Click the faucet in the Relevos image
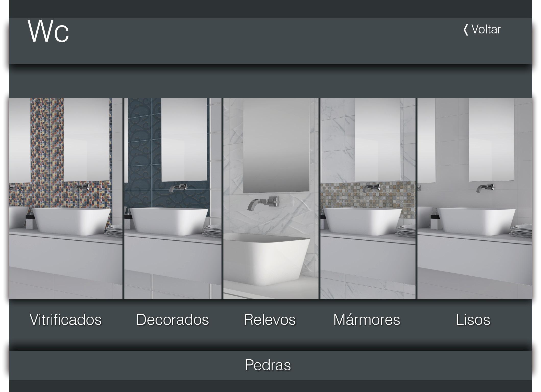541x392 pixels. (263, 202)
